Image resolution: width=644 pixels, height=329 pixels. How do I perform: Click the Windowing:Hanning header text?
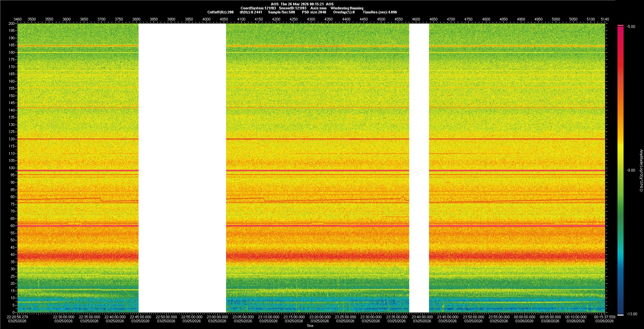point(347,8)
